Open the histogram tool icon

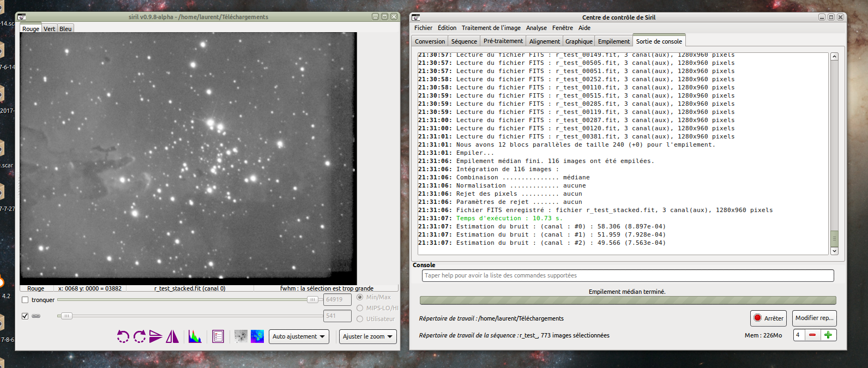coord(195,336)
